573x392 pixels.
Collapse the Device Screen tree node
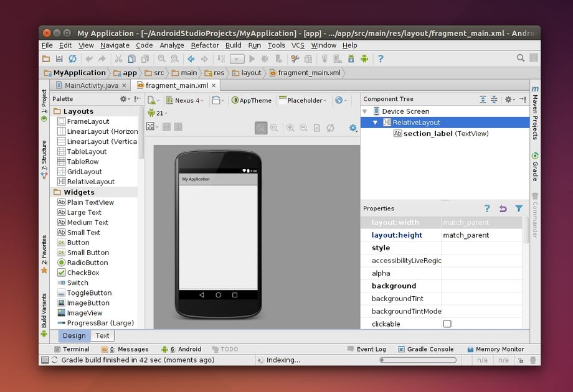365,111
